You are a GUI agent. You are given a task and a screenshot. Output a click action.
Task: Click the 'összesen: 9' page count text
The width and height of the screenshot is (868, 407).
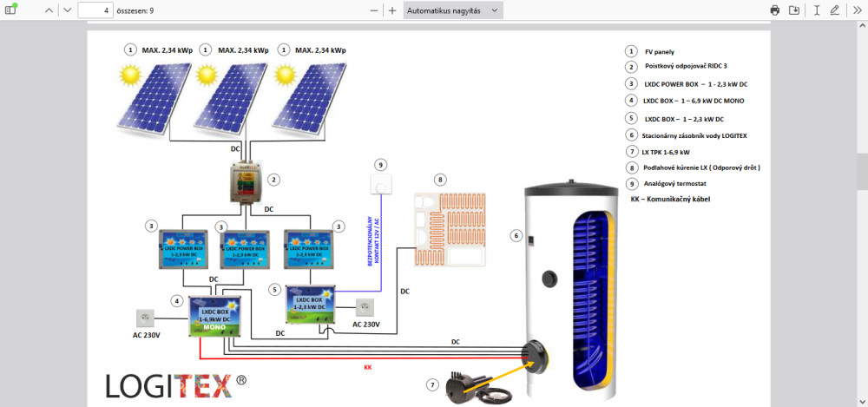coord(135,10)
